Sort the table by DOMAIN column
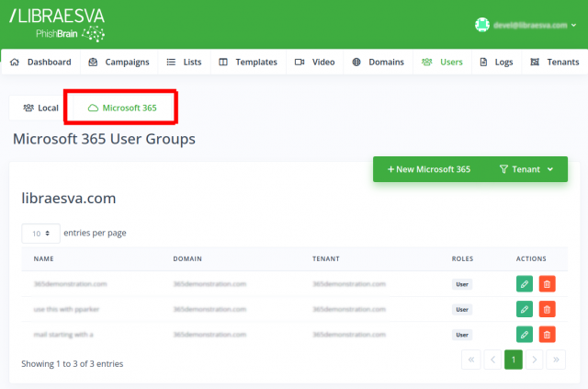This screenshot has width=588, height=389. pyautogui.click(x=187, y=258)
